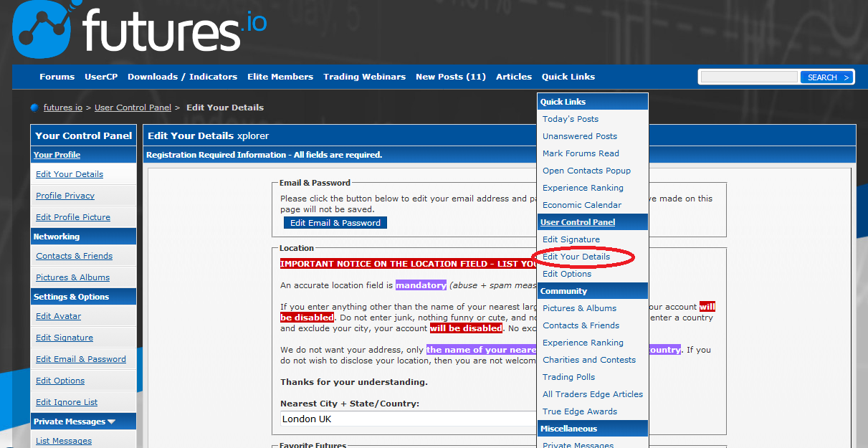Open Edit Email & Password sidebar link
Image resolution: width=868 pixels, height=448 pixels.
click(81, 359)
